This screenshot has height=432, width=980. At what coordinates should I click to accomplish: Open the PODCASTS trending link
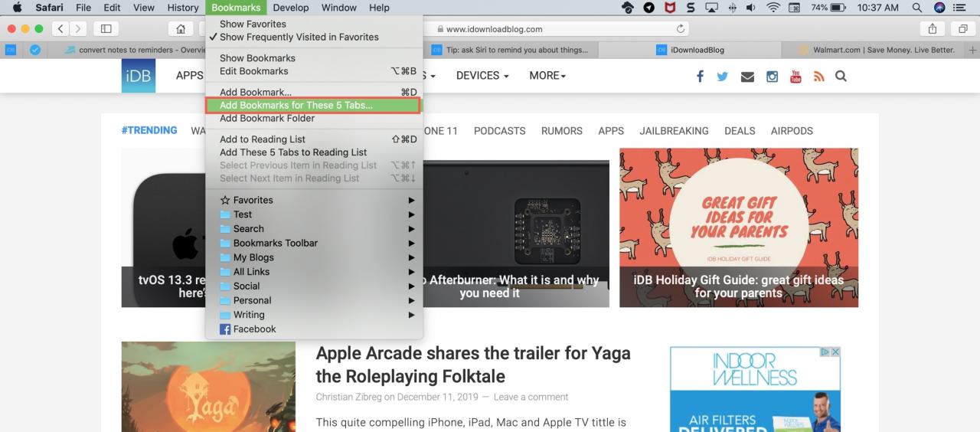500,130
